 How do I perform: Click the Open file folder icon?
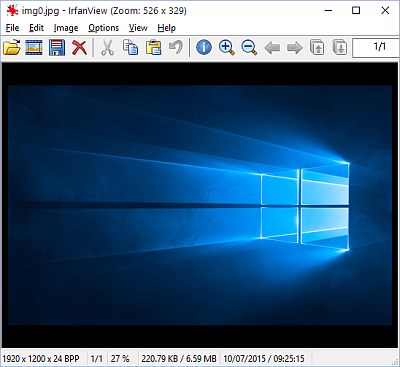[12, 47]
